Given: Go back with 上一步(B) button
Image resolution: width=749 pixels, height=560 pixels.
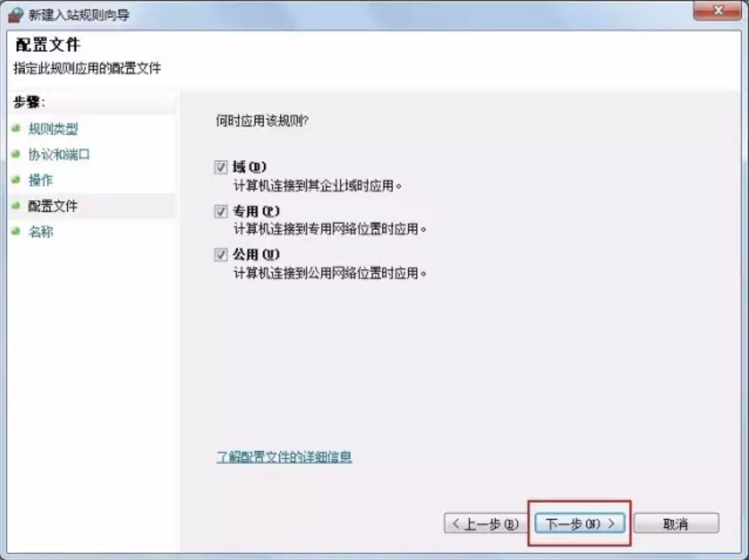Looking at the screenshot, I should pos(486,524).
